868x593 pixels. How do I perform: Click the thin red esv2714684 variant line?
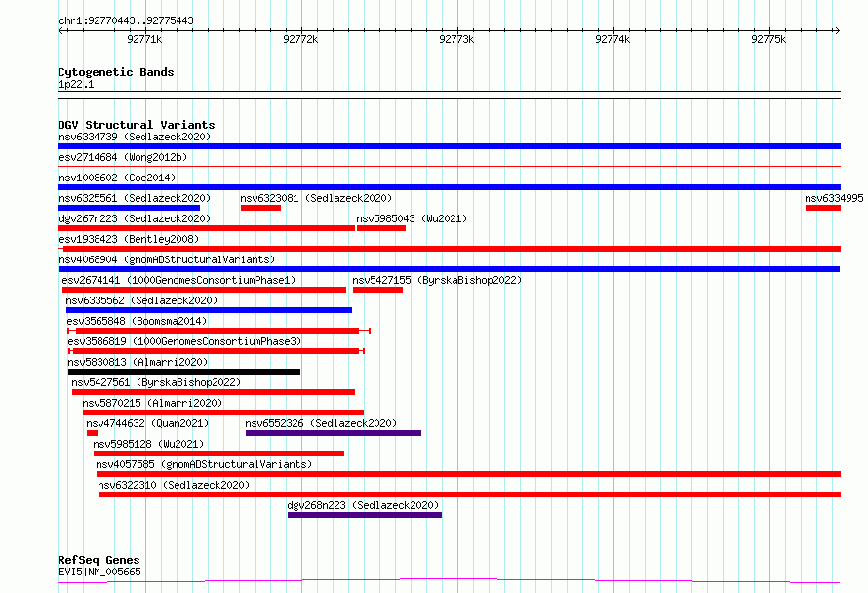click(449, 166)
